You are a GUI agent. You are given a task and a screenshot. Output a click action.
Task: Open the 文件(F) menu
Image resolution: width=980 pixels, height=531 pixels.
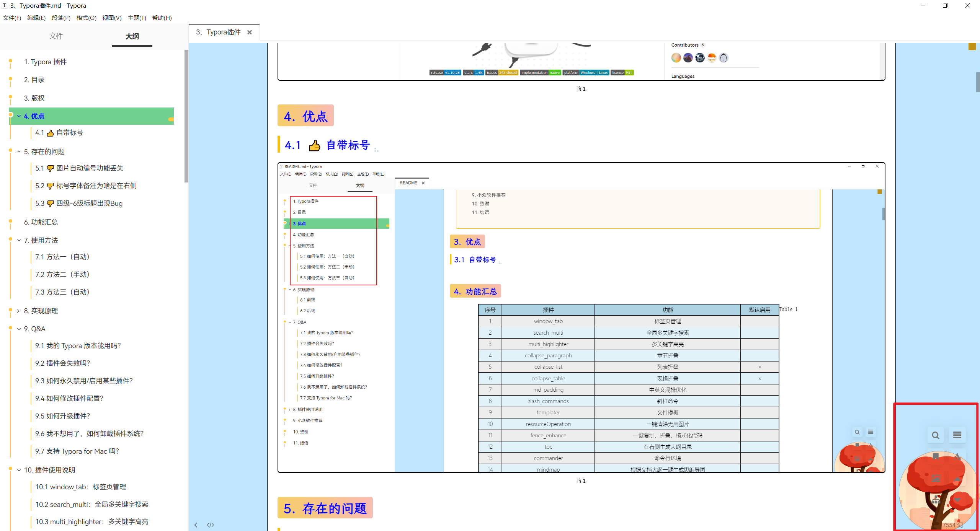[x=12, y=18]
